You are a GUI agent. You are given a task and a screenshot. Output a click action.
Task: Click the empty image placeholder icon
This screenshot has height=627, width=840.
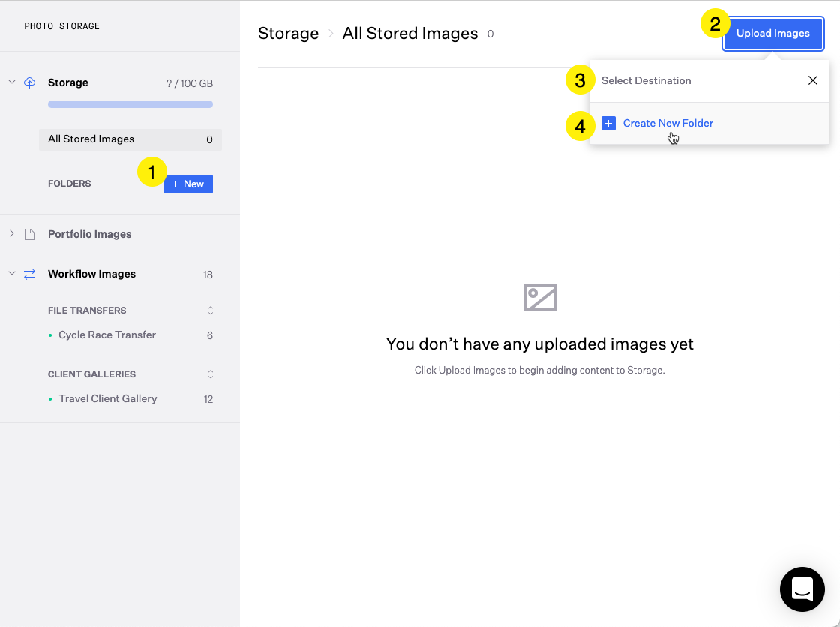click(539, 297)
